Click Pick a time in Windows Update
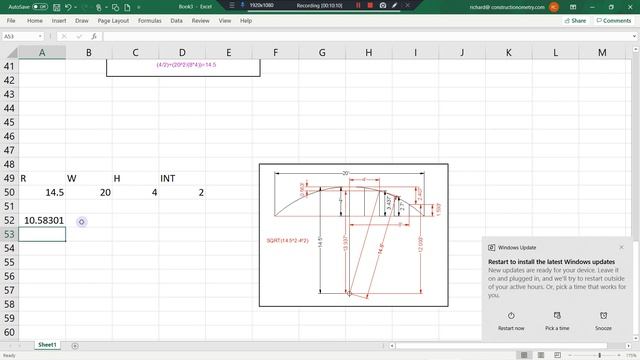 pos(557,321)
